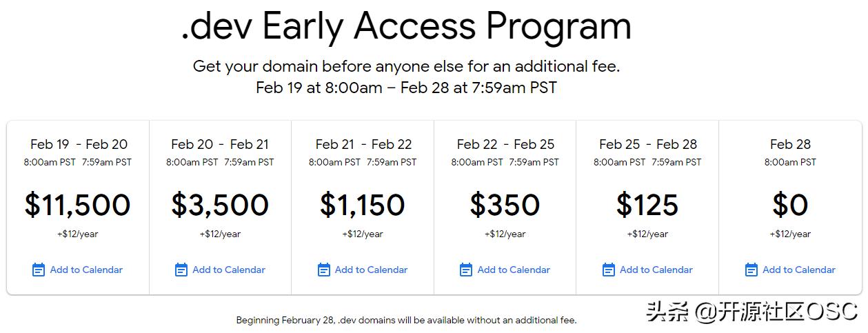Add Feb 25 - Feb 28 slot to calendar
The width and height of the screenshot is (868, 333).
(x=656, y=270)
